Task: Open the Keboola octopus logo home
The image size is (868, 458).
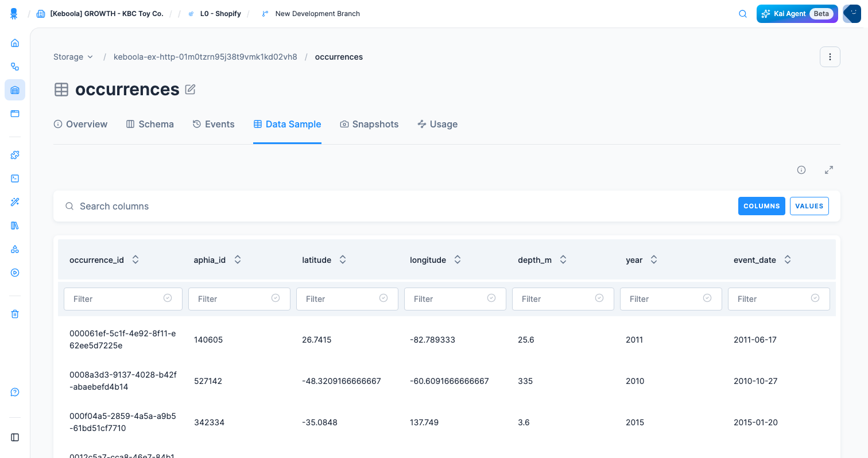Action: pos(14,14)
